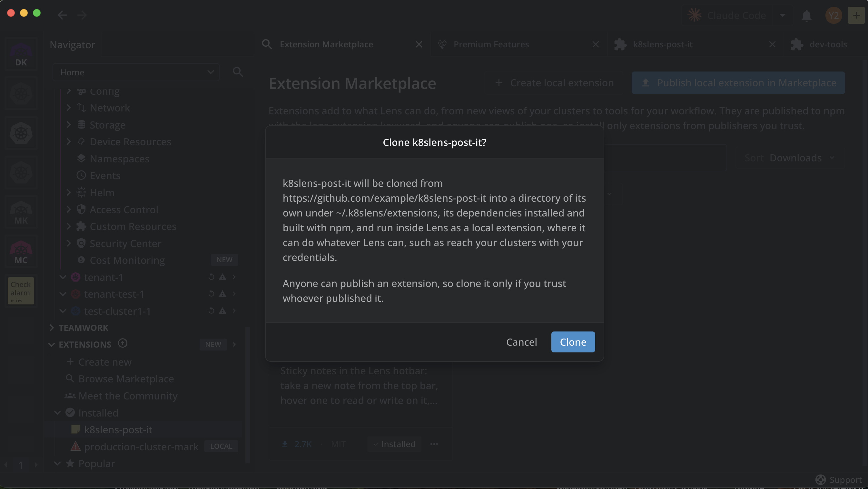Select Namespaces in the navigator tree

tap(119, 158)
